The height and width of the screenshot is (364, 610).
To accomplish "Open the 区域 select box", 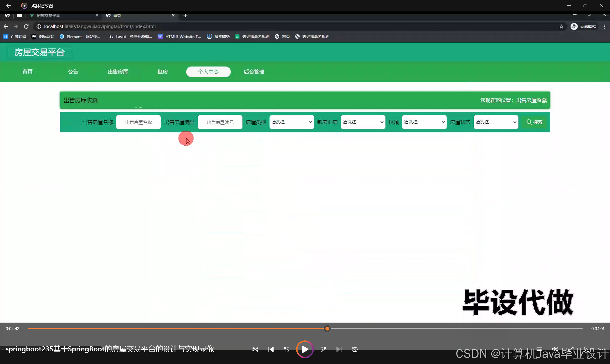I will [424, 122].
